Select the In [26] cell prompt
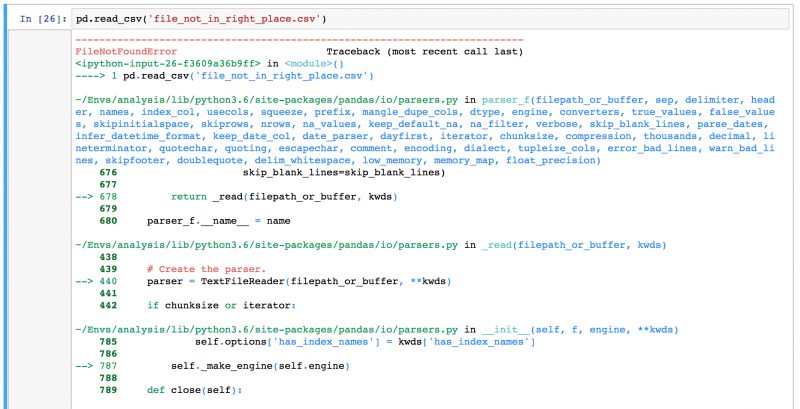 coord(43,19)
